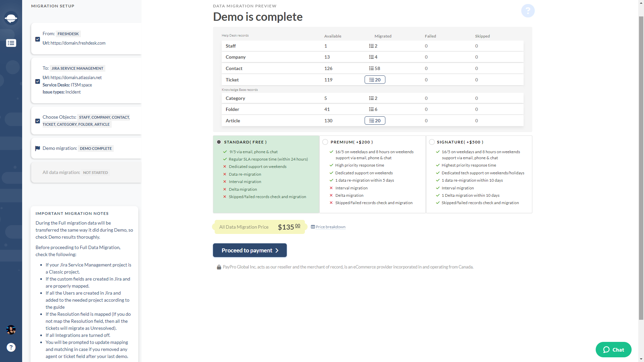Click the Issue types: Incident text
This screenshot has height=362, width=644.
click(61, 92)
